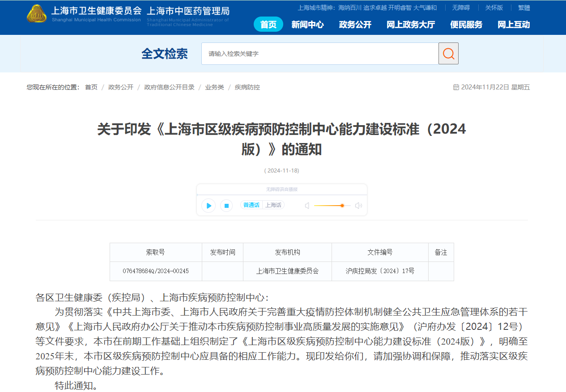Select 上海话 voice option
This screenshot has height=392, width=566.
point(273,205)
